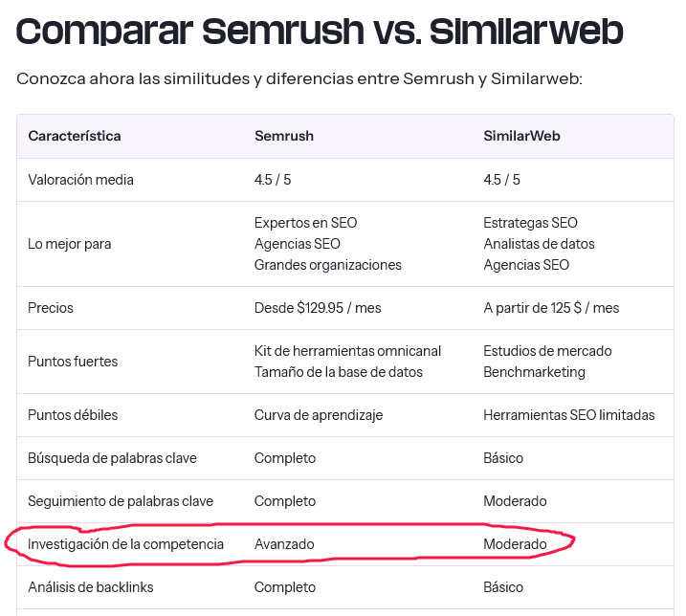The width and height of the screenshot is (686, 616).
Task: Select the "Puntos fuertes" row label
Action: pyautogui.click(x=73, y=362)
